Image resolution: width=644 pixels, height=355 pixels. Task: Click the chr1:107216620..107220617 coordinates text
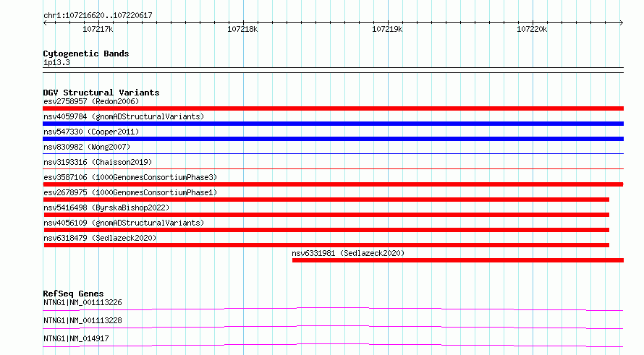coord(98,15)
